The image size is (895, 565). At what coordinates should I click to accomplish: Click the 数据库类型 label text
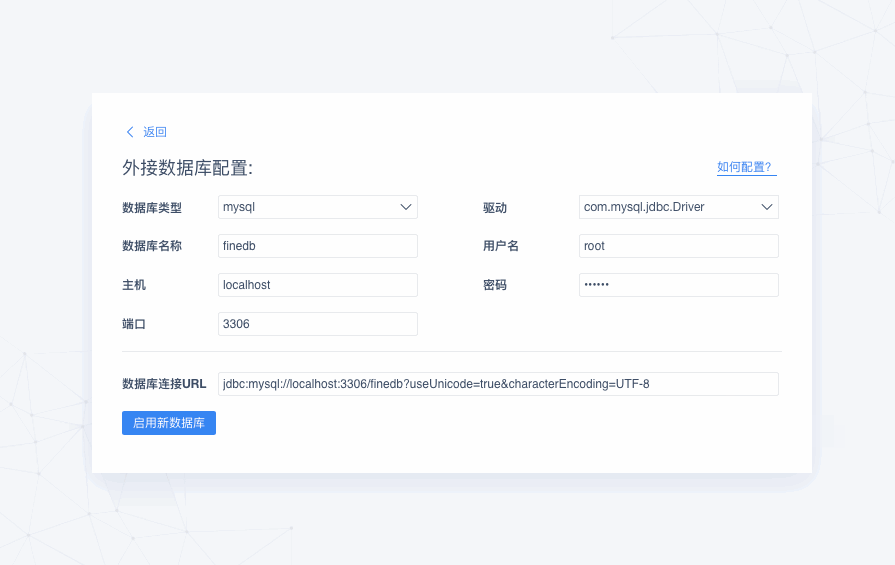[x=152, y=208]
